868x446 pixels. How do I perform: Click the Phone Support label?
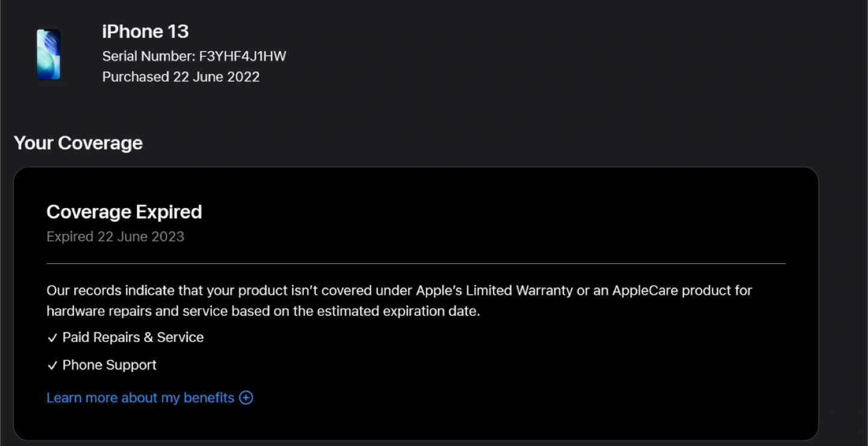tap(110, 365)
